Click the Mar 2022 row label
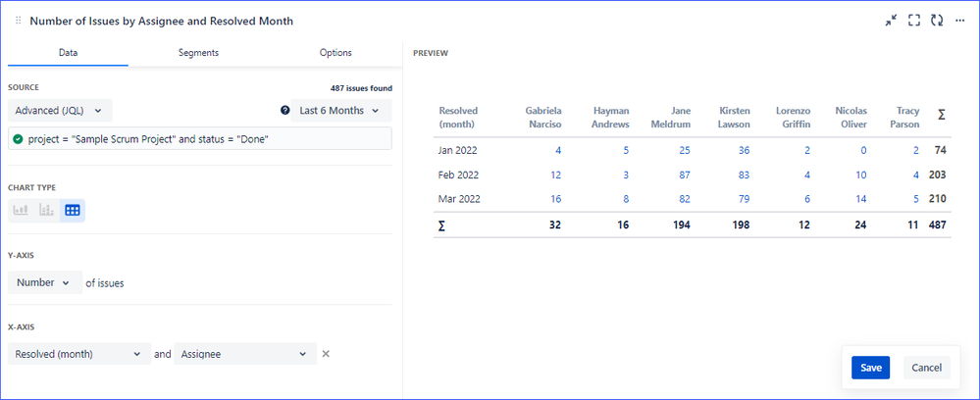 click(x=459, y=199)
